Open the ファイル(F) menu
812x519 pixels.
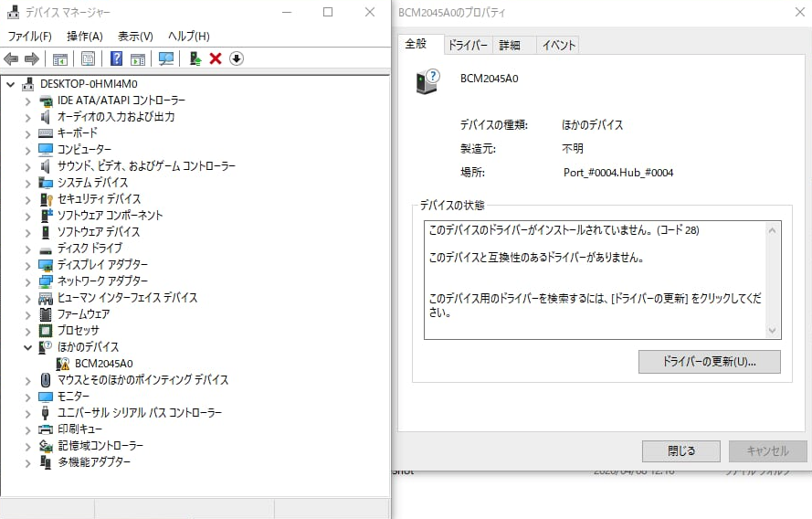pos(29,37)
